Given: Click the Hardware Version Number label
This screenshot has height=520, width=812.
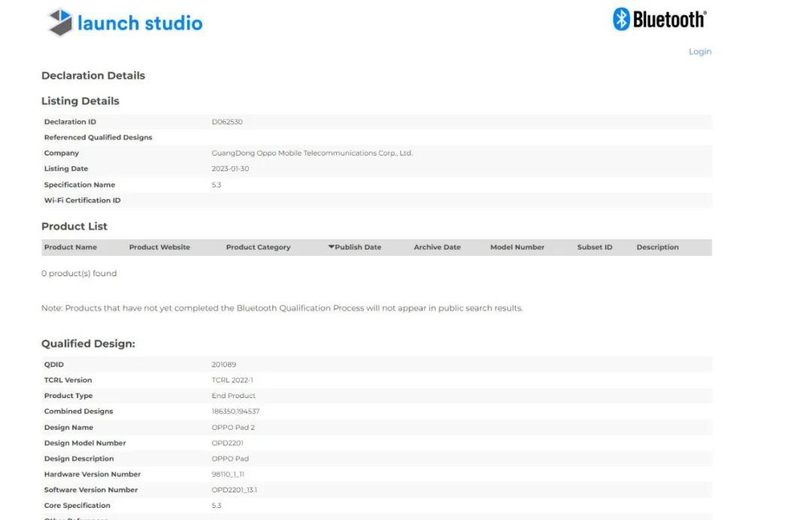Looking at the screenshot, I should tap(92, 474).
